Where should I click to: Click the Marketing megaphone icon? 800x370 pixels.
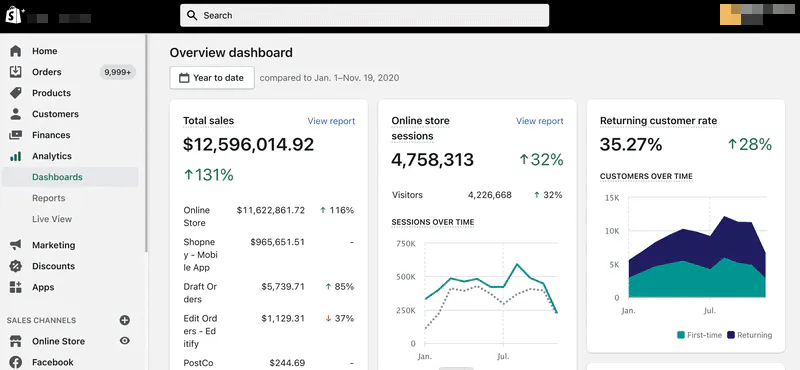(16, 245)
